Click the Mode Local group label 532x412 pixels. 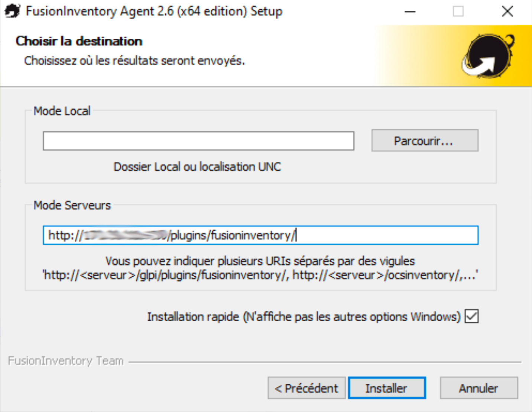[62, 111]
